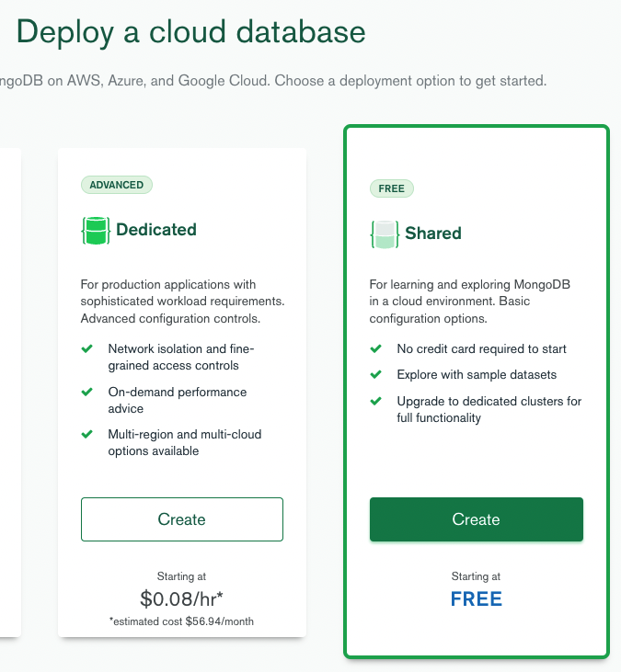Click the Shared cluster database icon
The height and width of the screenshot is (672, 621).
point(385,234)
